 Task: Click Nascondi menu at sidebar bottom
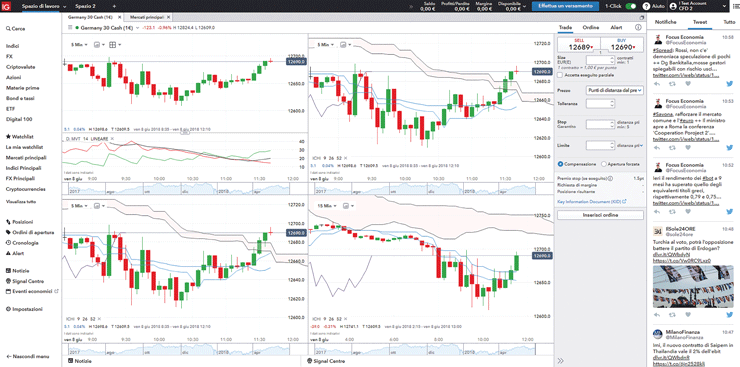[x=27, y=357]
